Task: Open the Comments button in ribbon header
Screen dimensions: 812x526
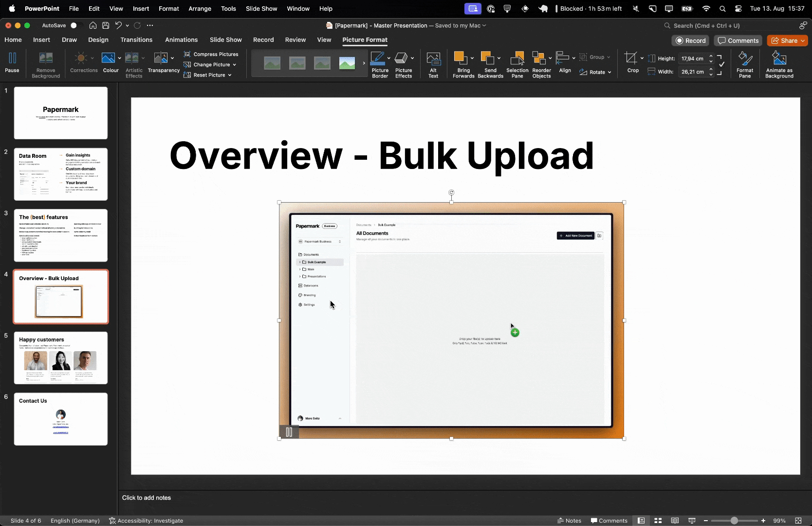Action: (x=738, y=40)
